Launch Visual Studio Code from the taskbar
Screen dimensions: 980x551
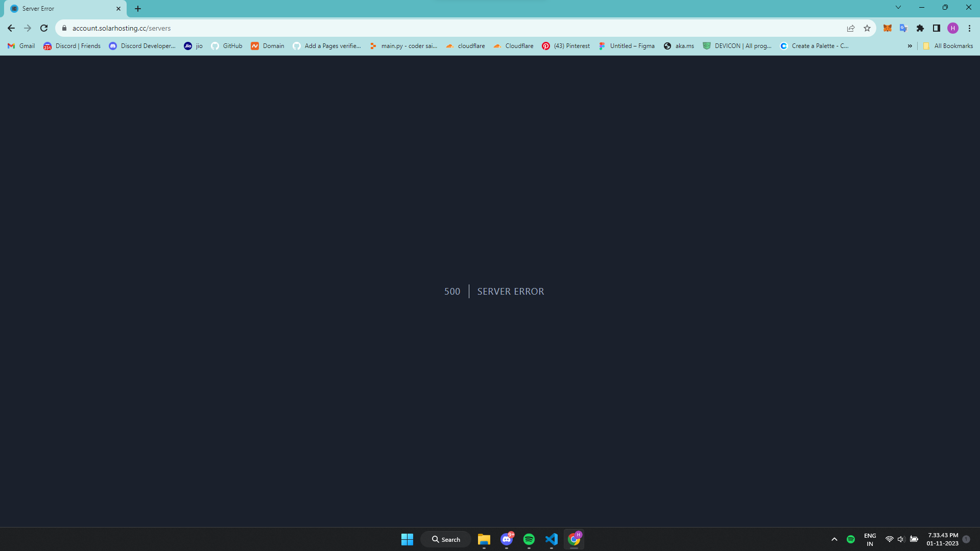(x=551, y=539)
